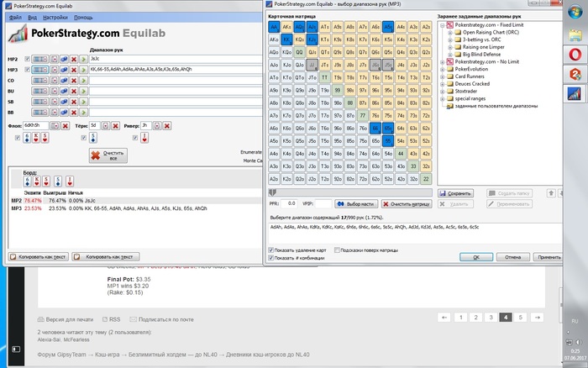588x368 pixels.
Task: Click the Выбор масти button
Action: (x=356, y=203)
